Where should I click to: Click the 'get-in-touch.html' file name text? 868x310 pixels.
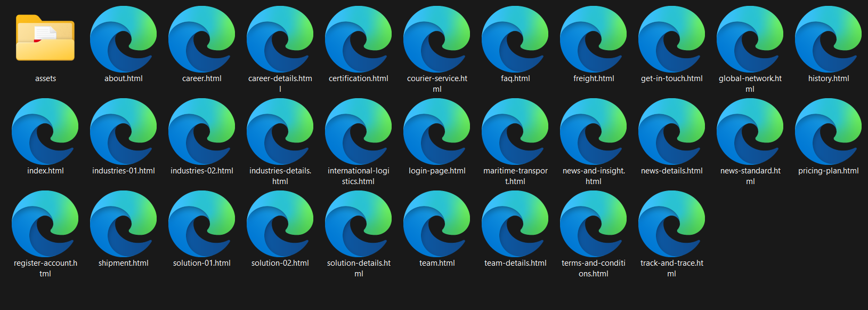point(672,78)
